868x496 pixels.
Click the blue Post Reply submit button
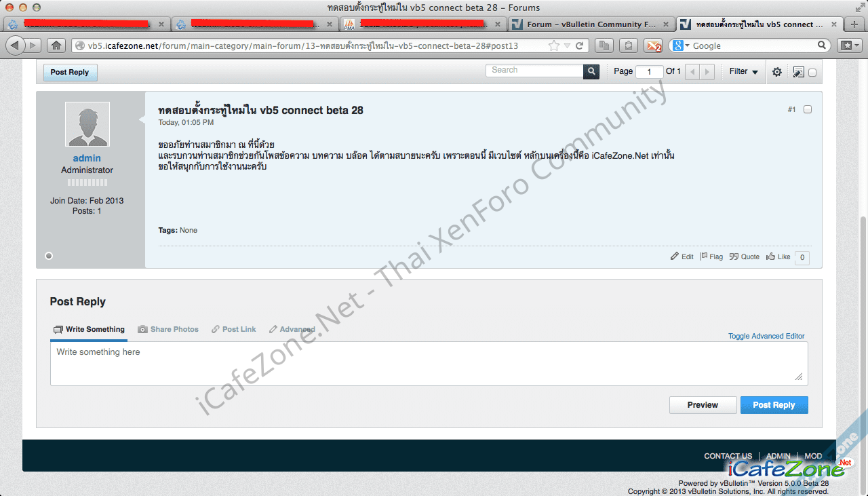(774, 405)
